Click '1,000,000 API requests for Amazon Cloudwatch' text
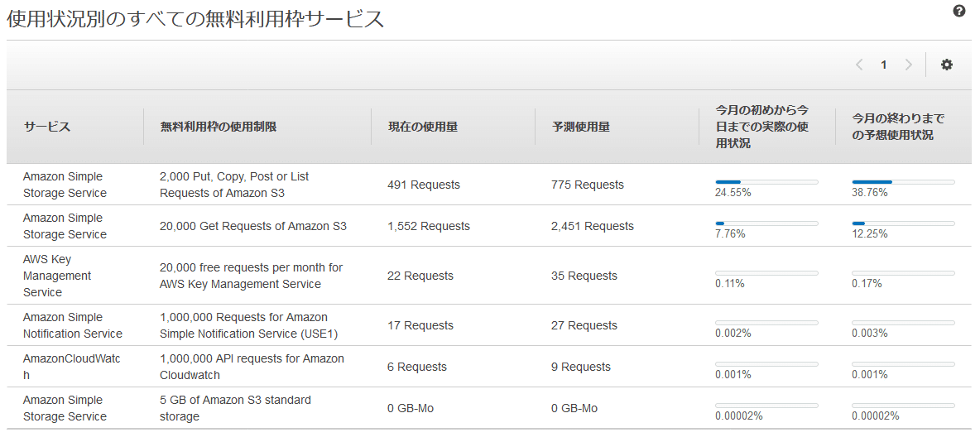 [252, 367]
